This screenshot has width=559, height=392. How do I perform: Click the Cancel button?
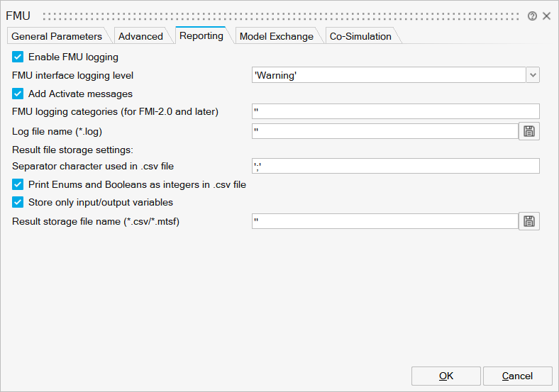pos(517,376)
